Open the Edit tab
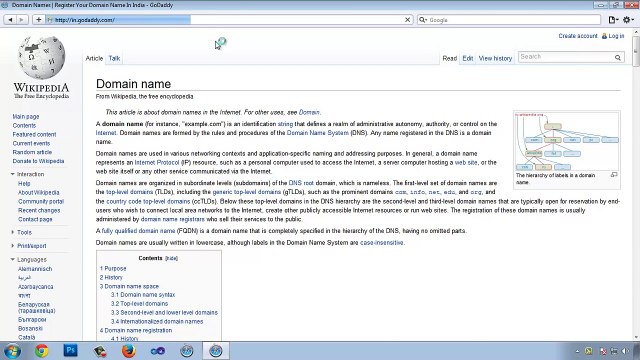The width and height of the screenshot is (640, 360). click(x=468, y=58)
